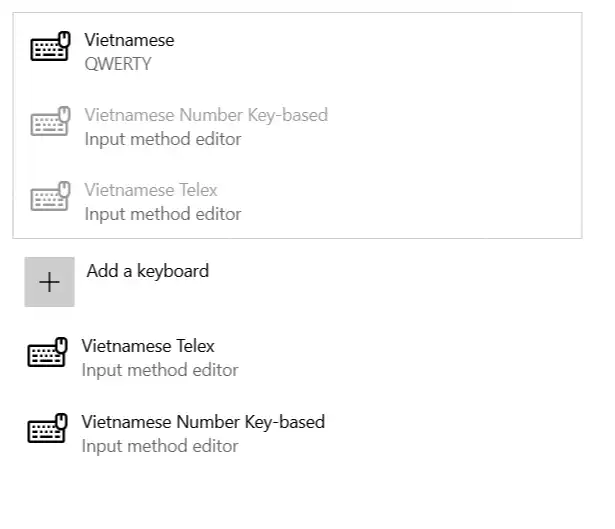Click the Add a keyboard label
615x529 pixels.
147,271
